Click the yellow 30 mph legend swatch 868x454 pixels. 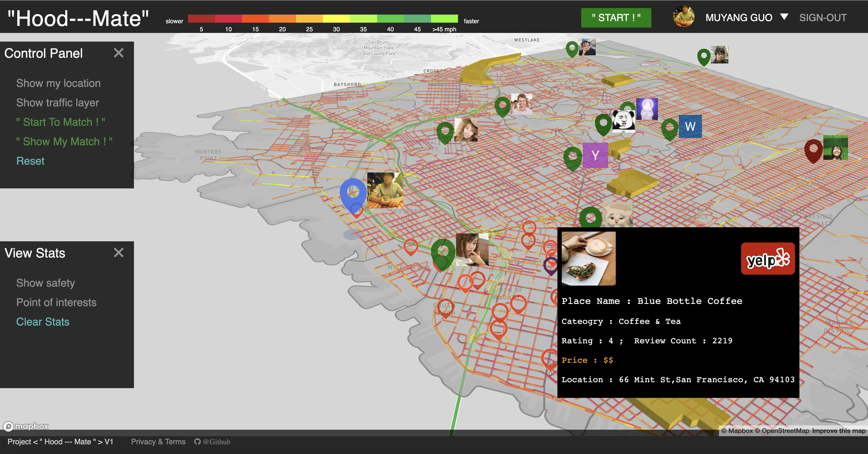click(x=336, y=19)
